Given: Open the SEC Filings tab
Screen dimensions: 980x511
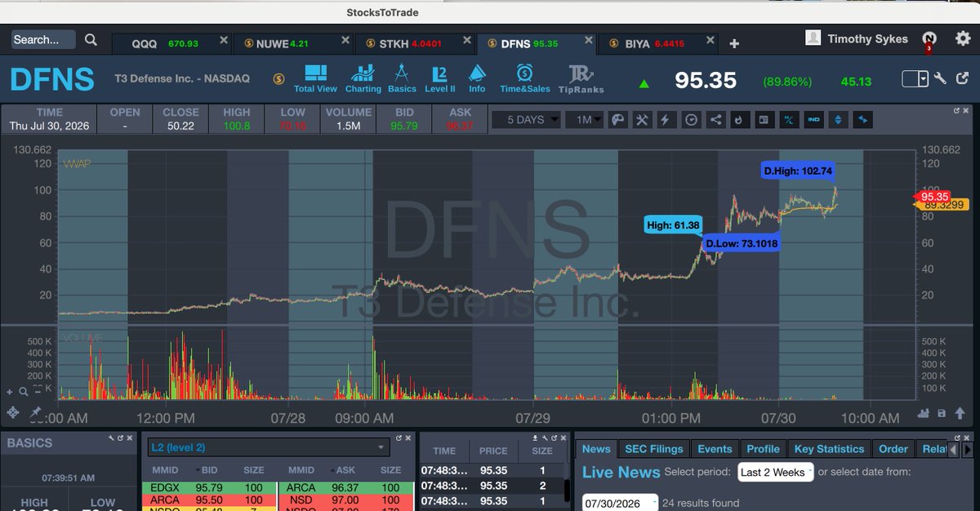Looking at the screenshot, I should [x=653, y=449].
